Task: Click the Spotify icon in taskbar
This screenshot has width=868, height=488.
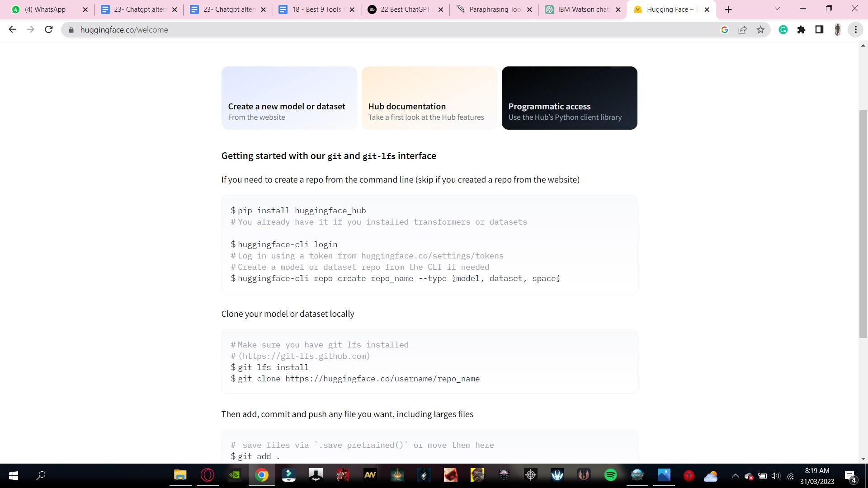Action: point(610,475)
